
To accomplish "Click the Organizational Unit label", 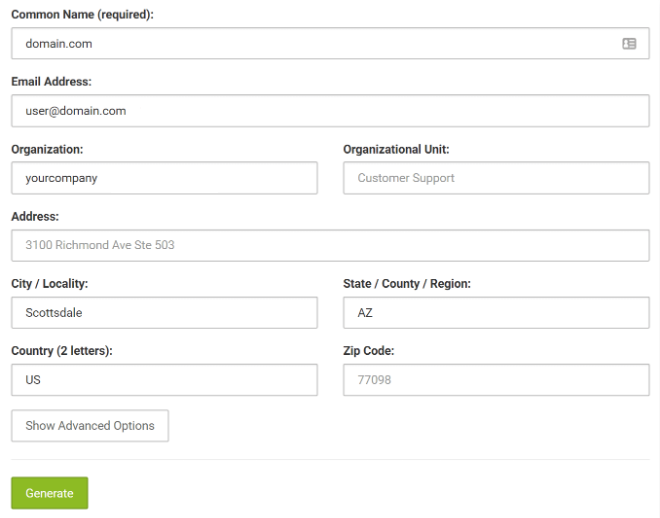I will coord(396,149).
